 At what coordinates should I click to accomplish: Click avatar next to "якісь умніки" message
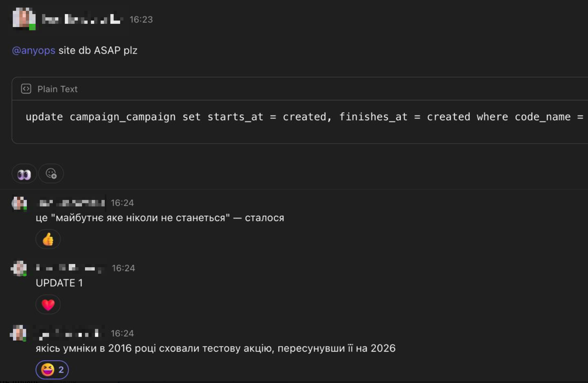(x=19, y=333)
